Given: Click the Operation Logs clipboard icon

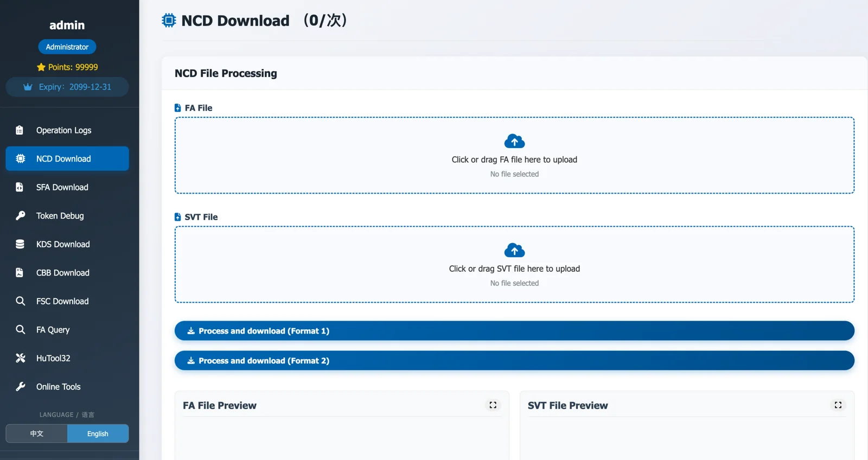Looking at the screenshot, I should (x=20, y=130).
